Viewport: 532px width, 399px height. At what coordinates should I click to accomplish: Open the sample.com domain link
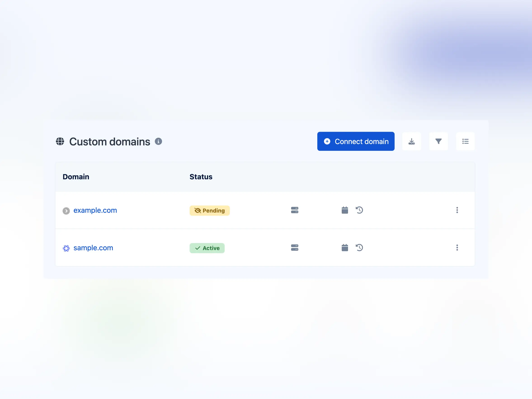93,248
